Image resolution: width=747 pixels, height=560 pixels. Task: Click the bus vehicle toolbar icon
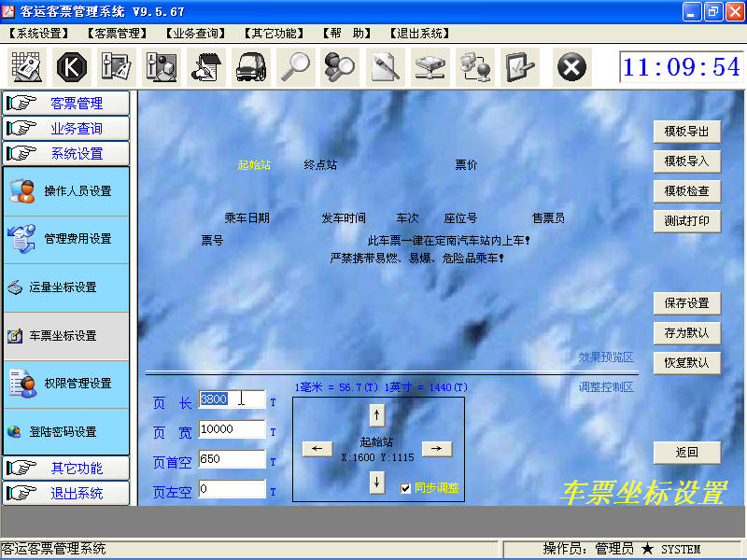pos(251,67)
